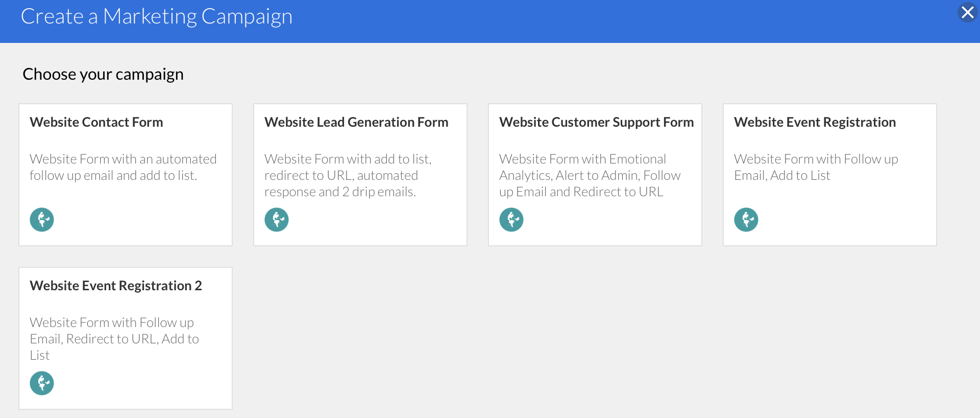Select the Website Event Registration 2 title
Viewport: 980px width, 418px height.
(x=116, y=286)
